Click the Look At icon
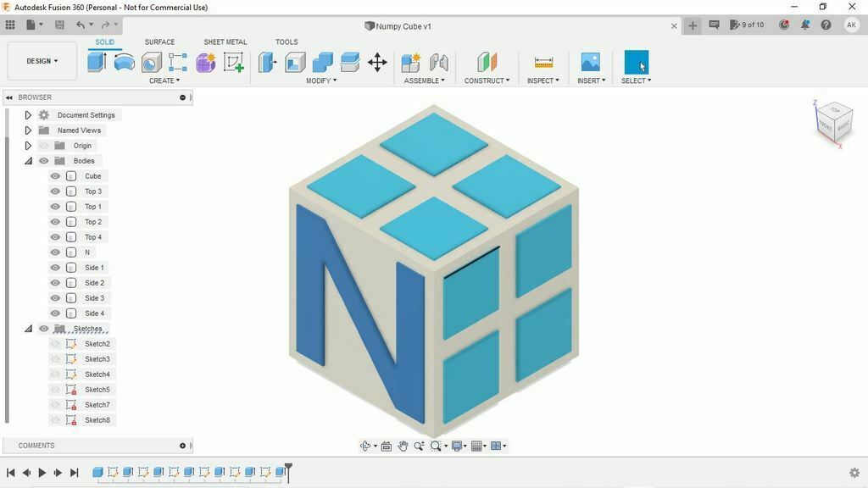 click(387, 446)
